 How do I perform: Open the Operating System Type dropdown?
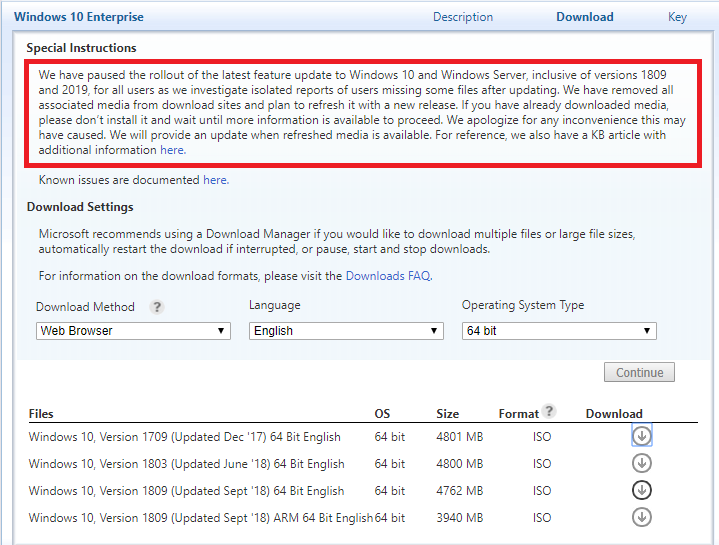click(x=559, y=331)
